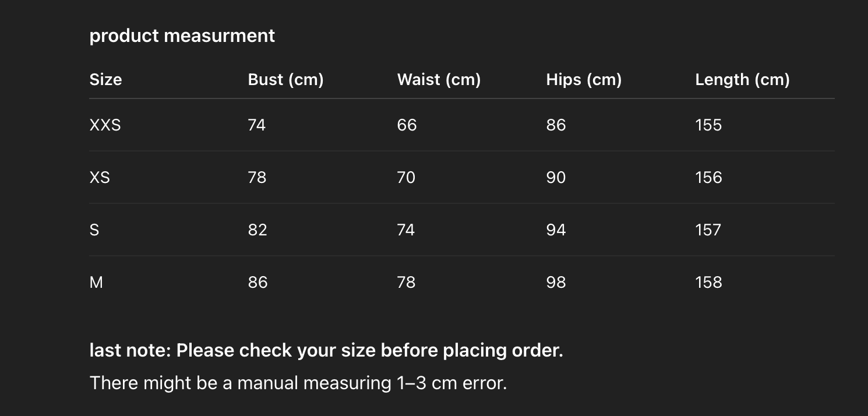Click the S length value 157
The image size is (868, 416).
tap(708, 230)
